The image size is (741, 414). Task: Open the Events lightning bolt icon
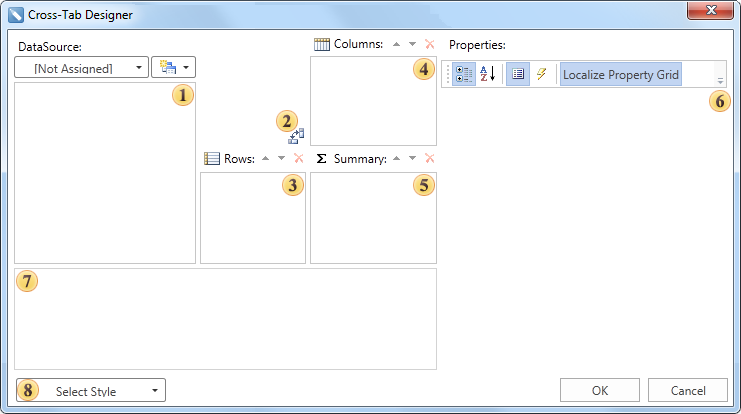pos(540,74)
